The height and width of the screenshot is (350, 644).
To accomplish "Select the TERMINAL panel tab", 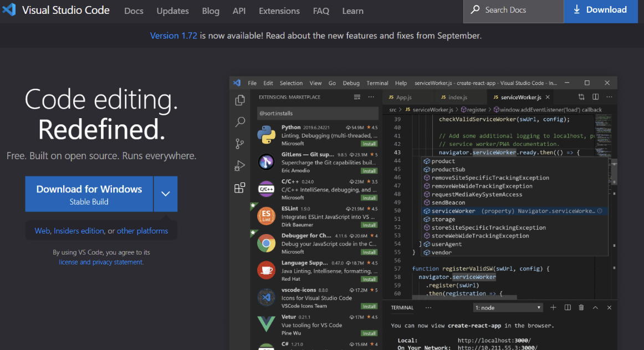I will pos(402,308).
